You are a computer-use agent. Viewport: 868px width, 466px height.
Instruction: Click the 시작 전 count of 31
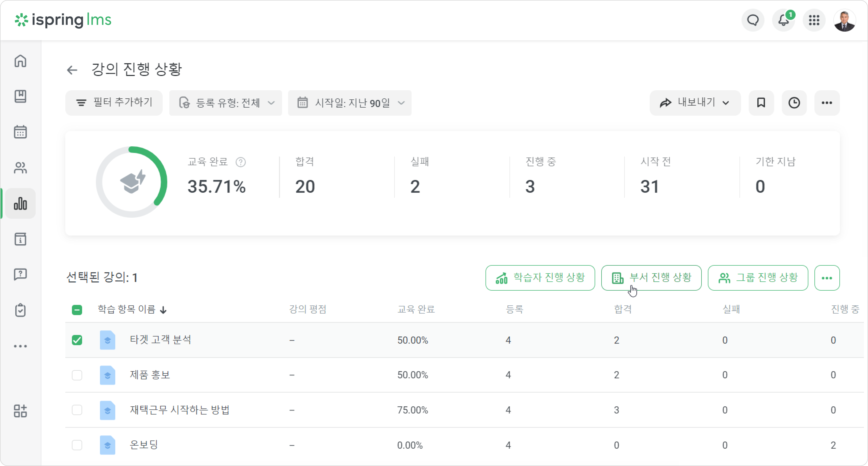650,187
